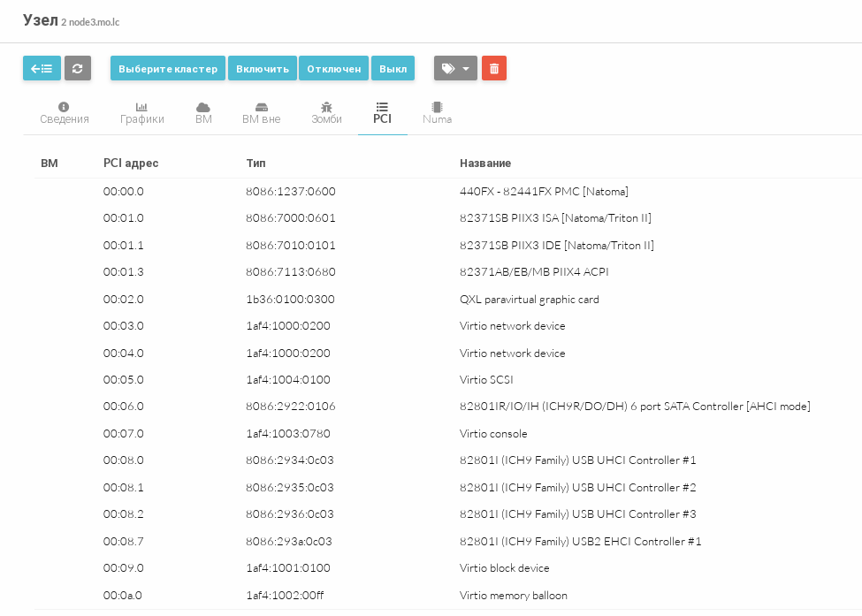The image size is (862, 616).
Task: Click the 'Название' column header
Action: point(485,164)
